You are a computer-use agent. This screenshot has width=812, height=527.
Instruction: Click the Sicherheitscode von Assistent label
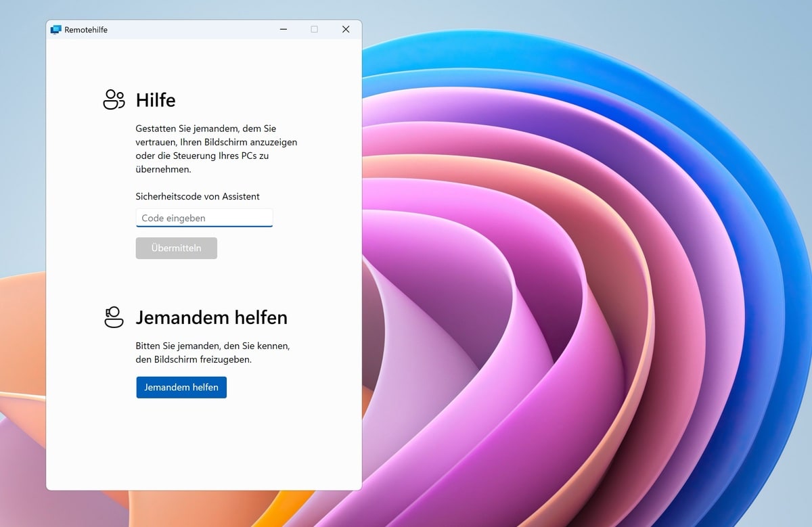pos(198,196)
